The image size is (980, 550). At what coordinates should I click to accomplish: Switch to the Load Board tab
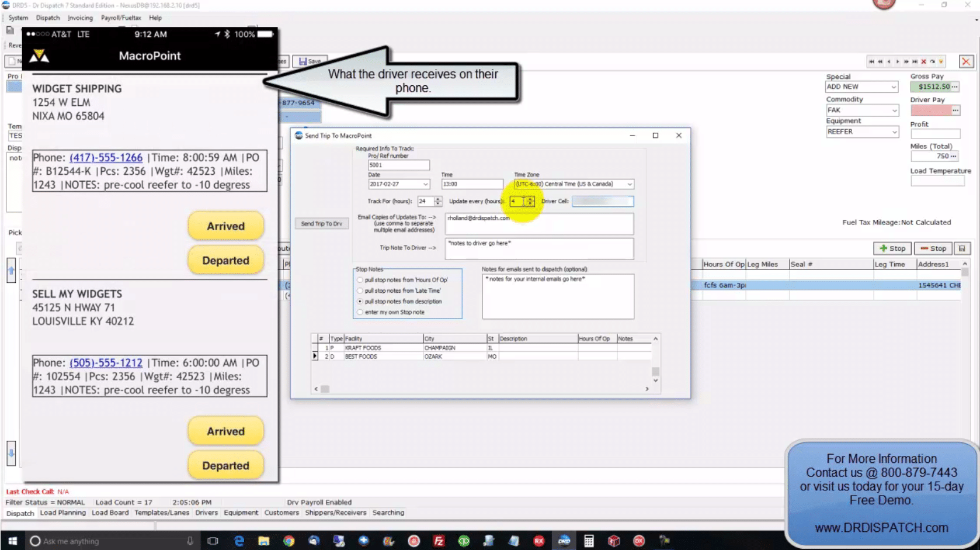(110, 513)
